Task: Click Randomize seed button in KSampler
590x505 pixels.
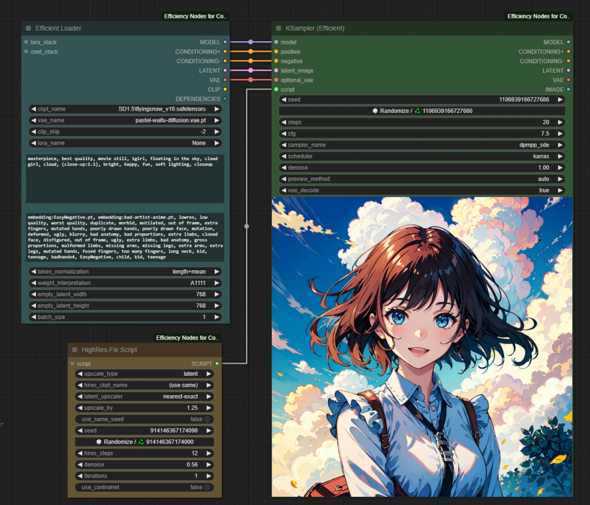Action: pos(422,111)
